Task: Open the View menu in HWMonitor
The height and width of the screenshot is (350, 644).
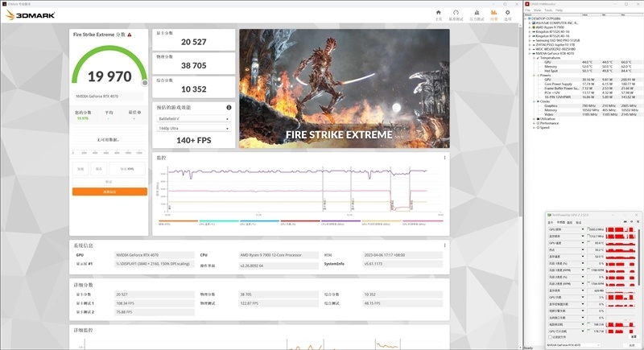Action: pyautogui.click(x=538, y=10)
